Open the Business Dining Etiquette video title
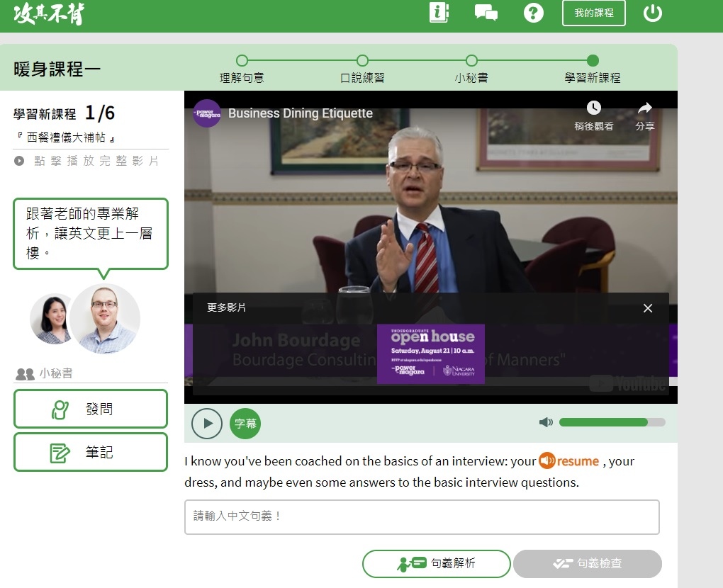The width and height of the screenshot is (723, 588). click(x=300, y=113)
